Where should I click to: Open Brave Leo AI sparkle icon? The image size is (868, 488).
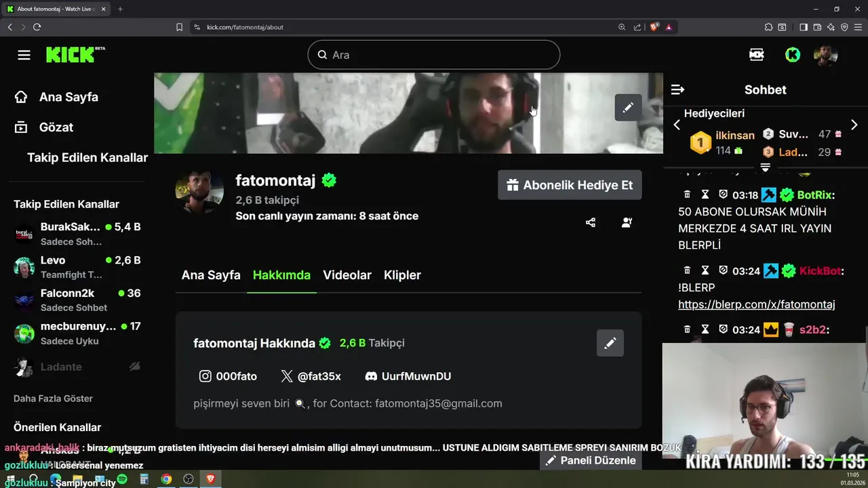[831, 27]
